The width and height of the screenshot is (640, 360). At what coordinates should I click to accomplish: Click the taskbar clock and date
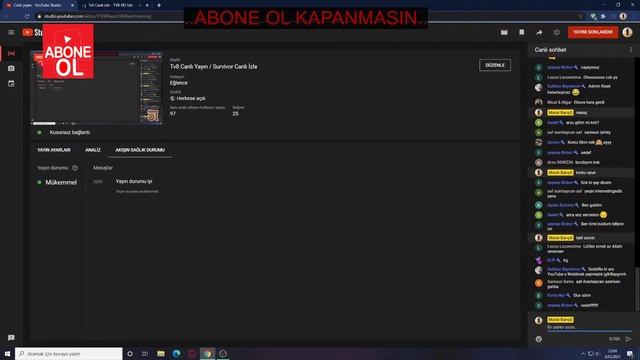point(612,353)
